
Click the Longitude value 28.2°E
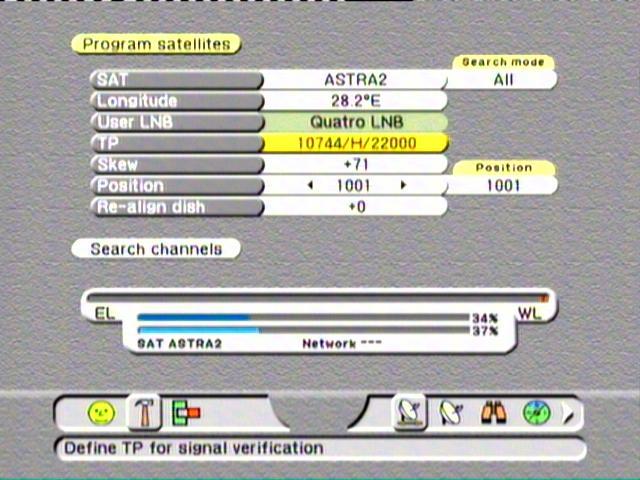pyautogui.click(x=355, y=101)
